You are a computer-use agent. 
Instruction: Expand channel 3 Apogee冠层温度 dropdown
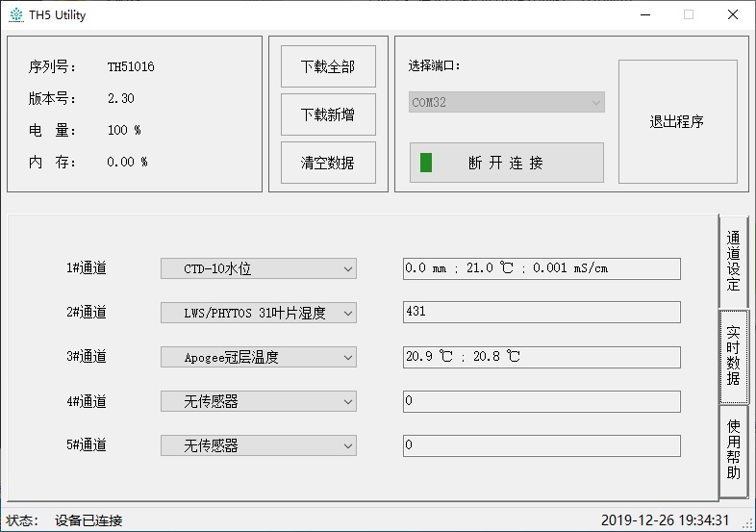coord(258,357)
